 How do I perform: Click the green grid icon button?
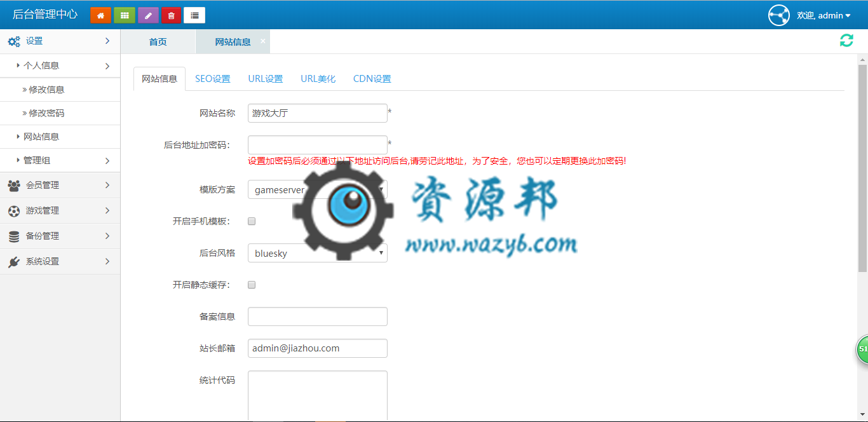[x=125, y=15]
